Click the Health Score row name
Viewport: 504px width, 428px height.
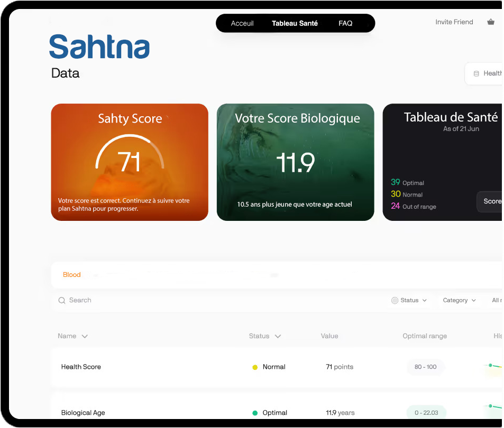(81, 367)
